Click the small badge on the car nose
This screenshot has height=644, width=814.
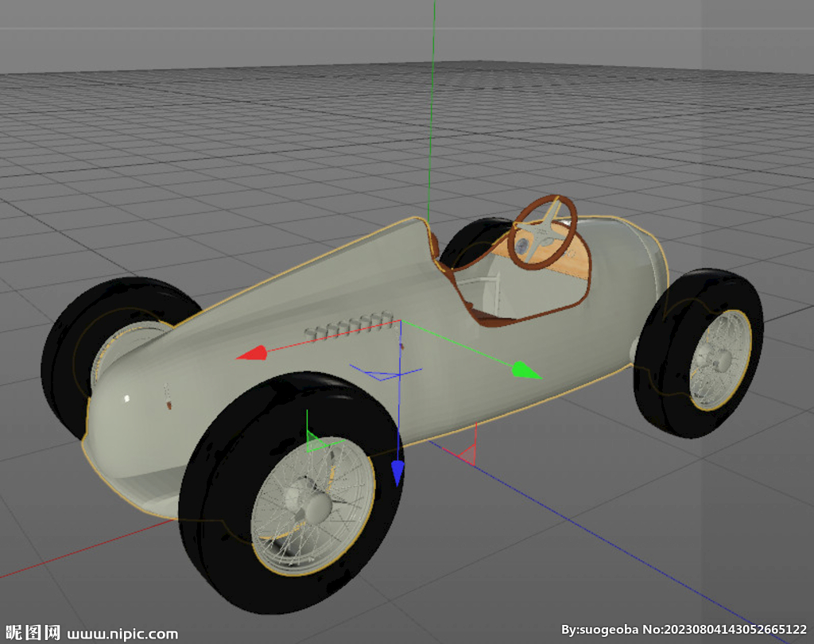(168, 398)
